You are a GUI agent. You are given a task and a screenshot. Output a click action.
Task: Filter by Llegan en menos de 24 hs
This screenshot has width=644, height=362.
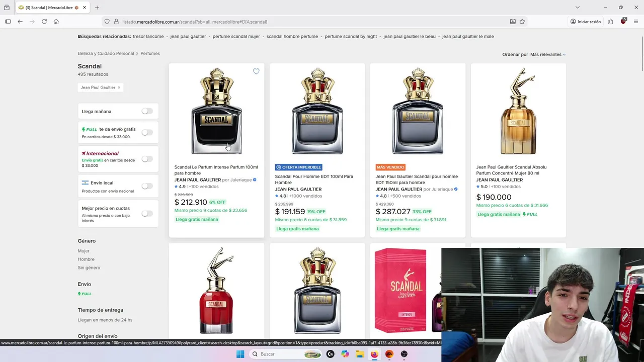coord(105,320)
